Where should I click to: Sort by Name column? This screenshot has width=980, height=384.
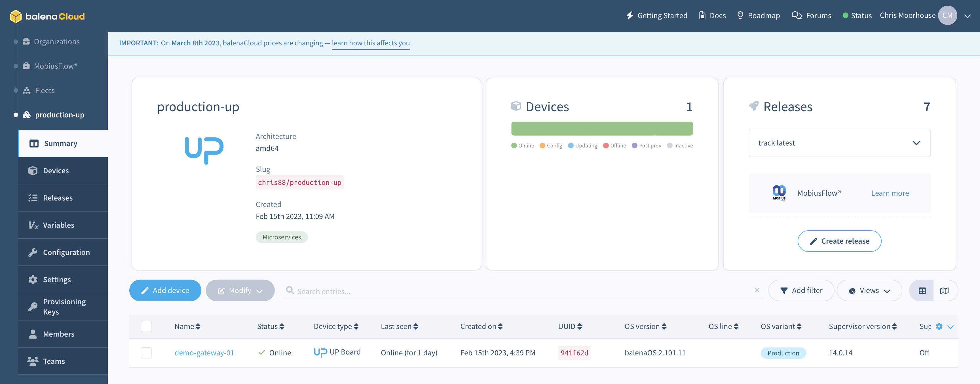pyautogui.click(x=187, y=326)
